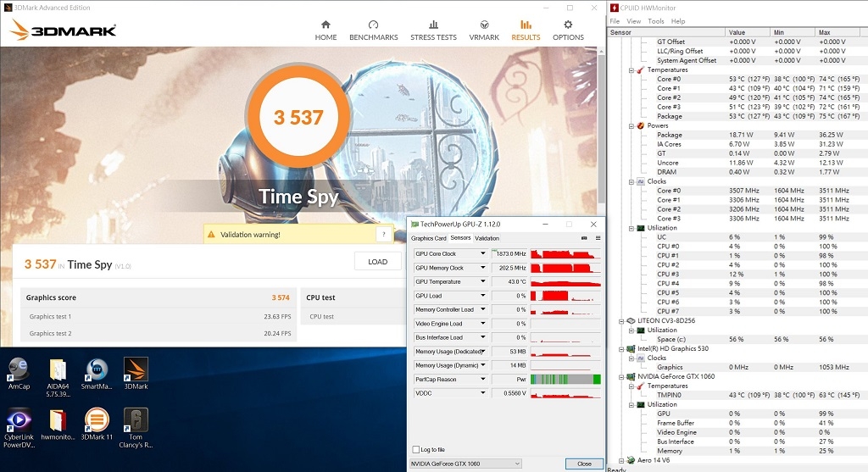Image resolution: width=868 pixels, height=472 pixels.
Task: Open the CyberLink PowerDVD shortcut
Action: click(19, 428)
